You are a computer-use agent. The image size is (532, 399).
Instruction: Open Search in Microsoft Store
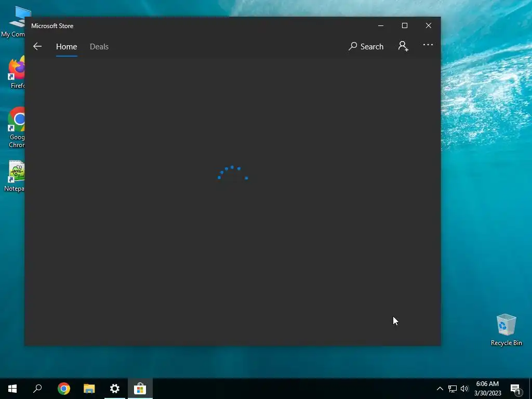(x=366, y=46)
